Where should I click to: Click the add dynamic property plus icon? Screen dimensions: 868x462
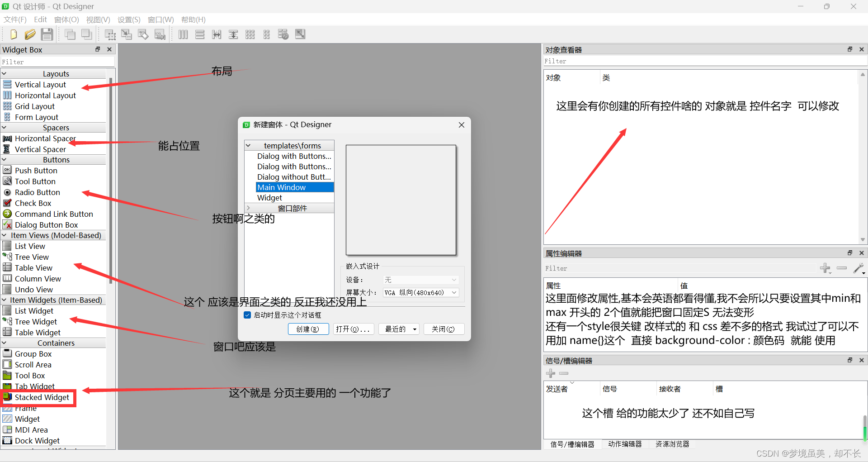click(x=826, y=268)
